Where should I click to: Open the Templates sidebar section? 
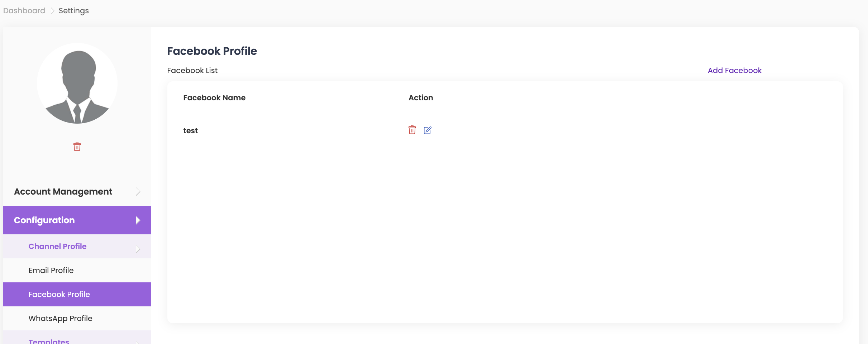tap(49, 340)
